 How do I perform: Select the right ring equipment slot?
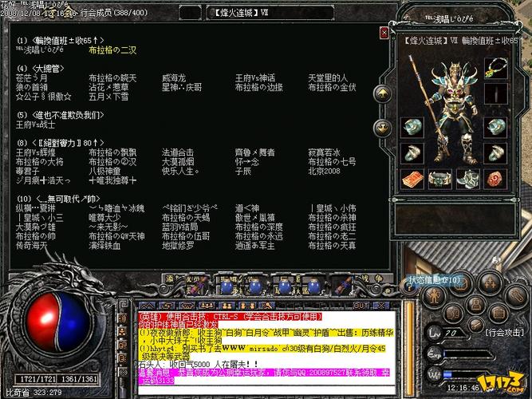496,152
